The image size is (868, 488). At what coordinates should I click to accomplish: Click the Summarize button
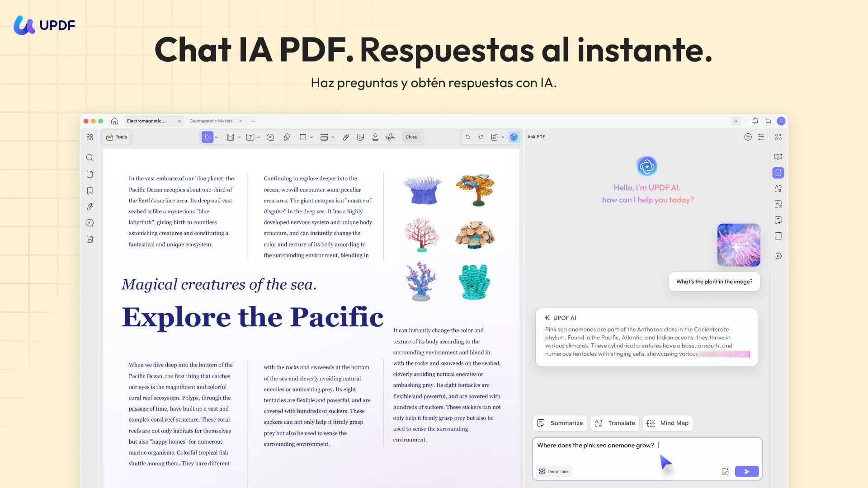560,423
